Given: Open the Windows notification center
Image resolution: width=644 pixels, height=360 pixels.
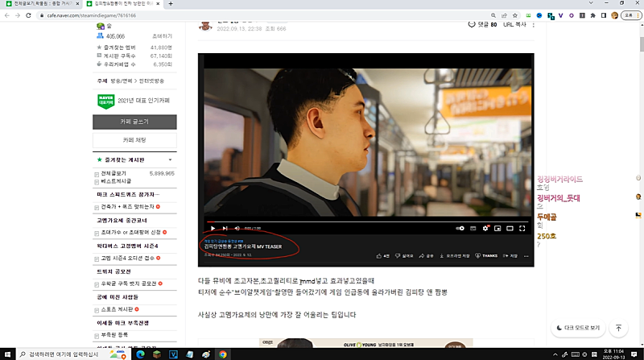Looking at the screenshot, I should coord(634,354).
